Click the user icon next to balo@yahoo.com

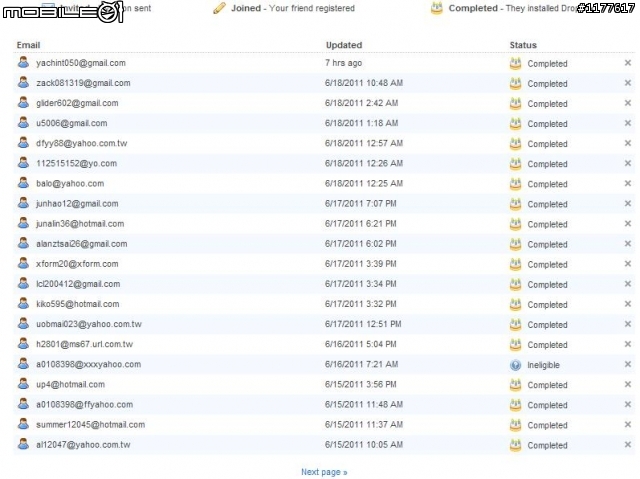[x=24, y=183]
